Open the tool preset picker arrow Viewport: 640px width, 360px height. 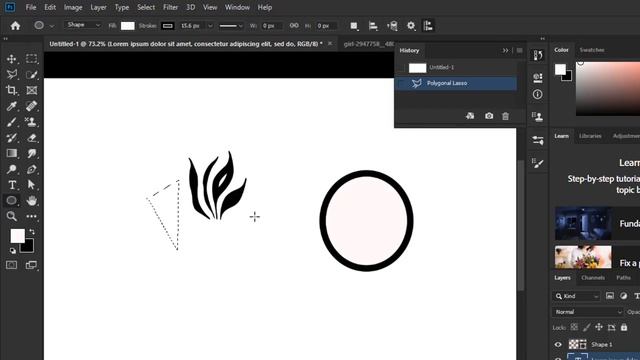pos(52,26)
